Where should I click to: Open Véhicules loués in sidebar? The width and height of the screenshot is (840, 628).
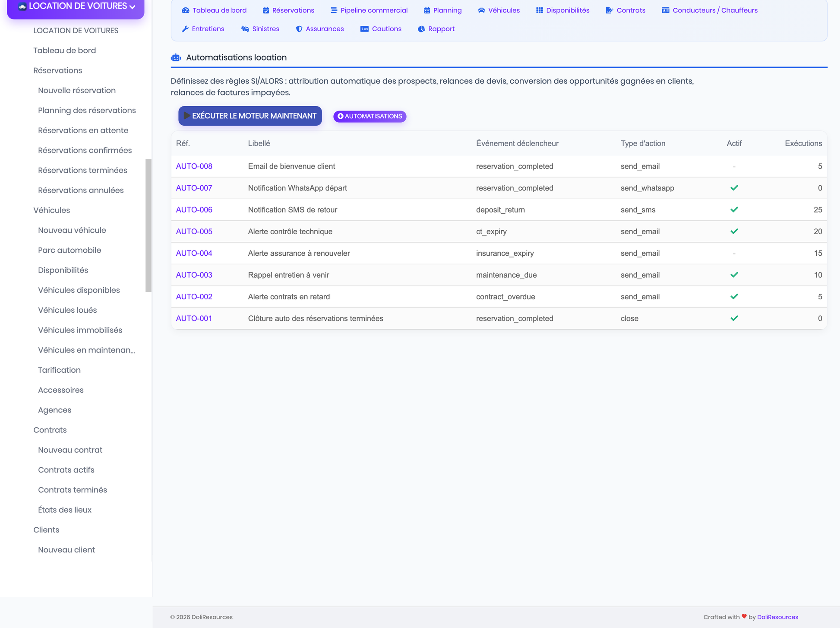[x=67, y=310]
